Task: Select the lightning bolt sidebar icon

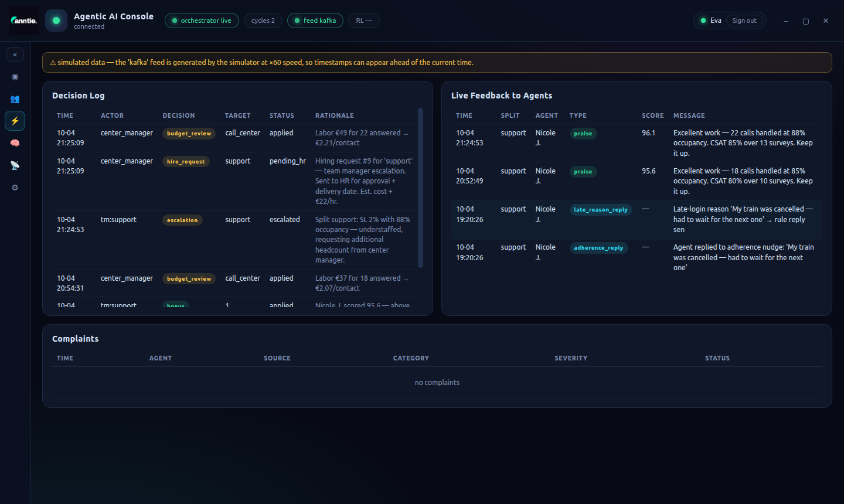Action: click(15, 121)
